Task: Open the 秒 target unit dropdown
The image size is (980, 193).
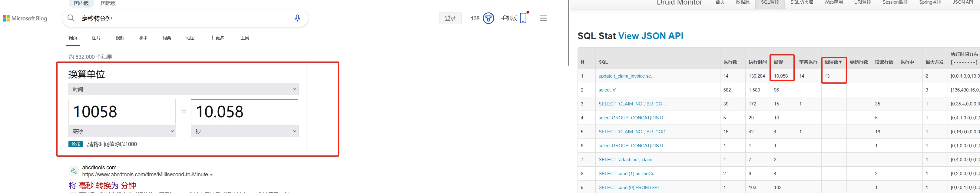Action: pos(245,131)
